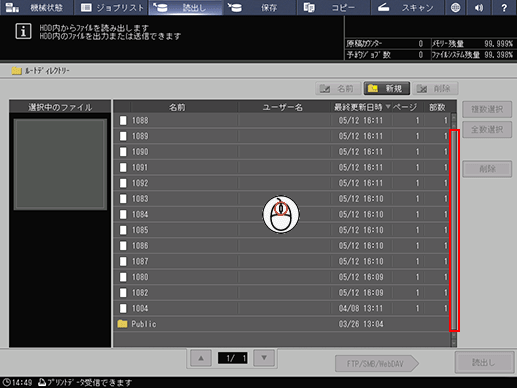
Task: Click the 名前 rename button
Action: (338, 89)
